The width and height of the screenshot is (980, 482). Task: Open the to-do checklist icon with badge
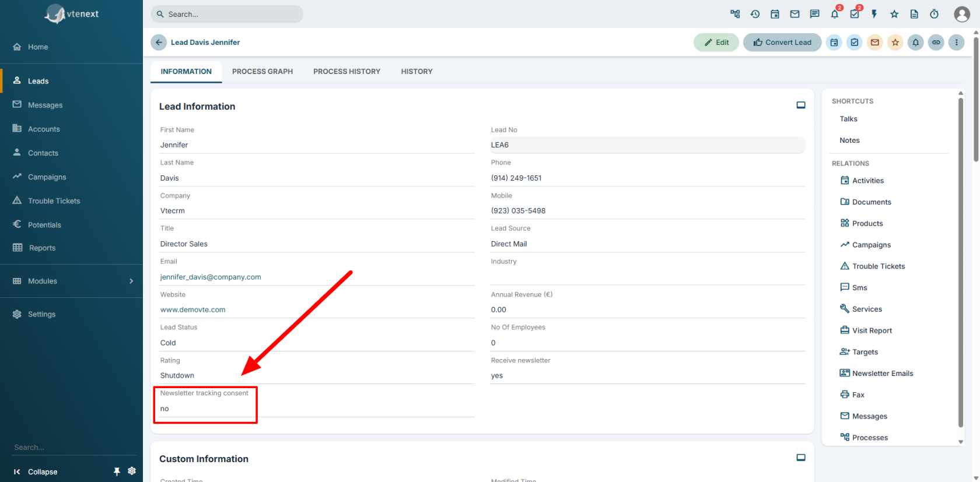point(855,14)
